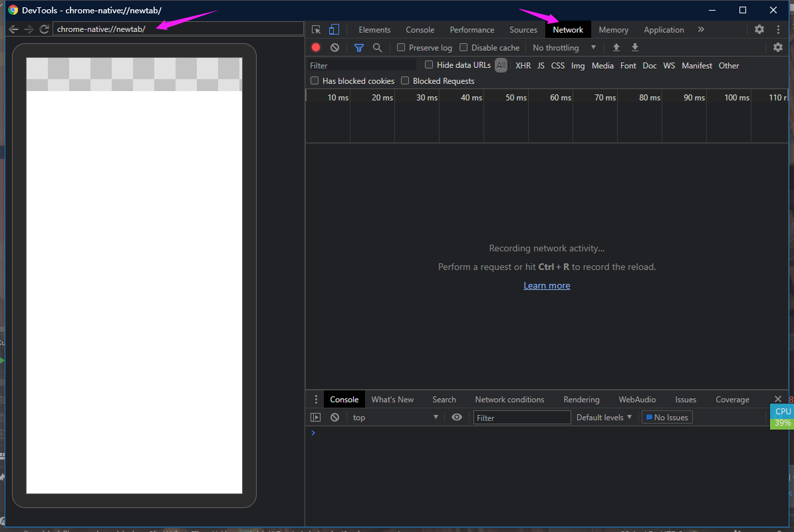Open the top JavaScript context dropdown

(395, 418)
